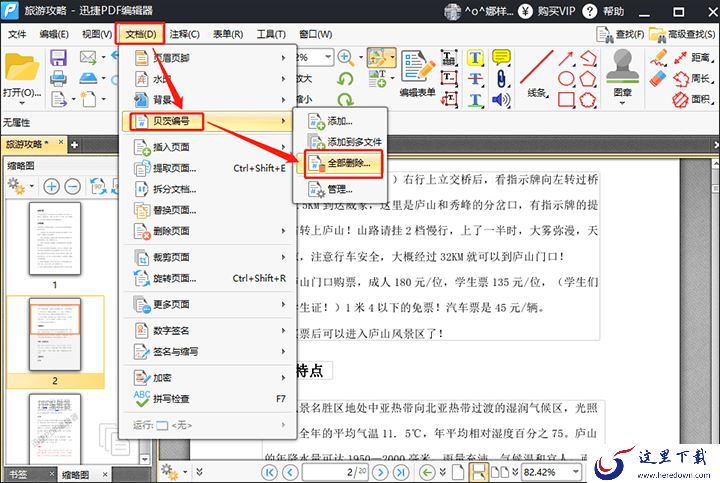Click the save floppy disk icon
This screenshot has height=483, width=720.
click(x=58, y=58)
